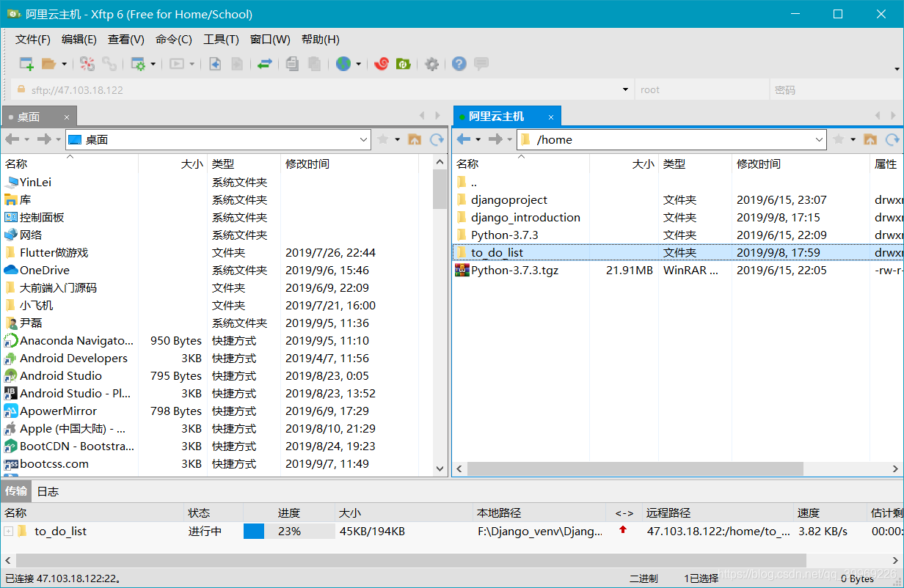904x588 pixels.
Task: Click the Copy documents toolbar icon
Action: click(292, 65)
